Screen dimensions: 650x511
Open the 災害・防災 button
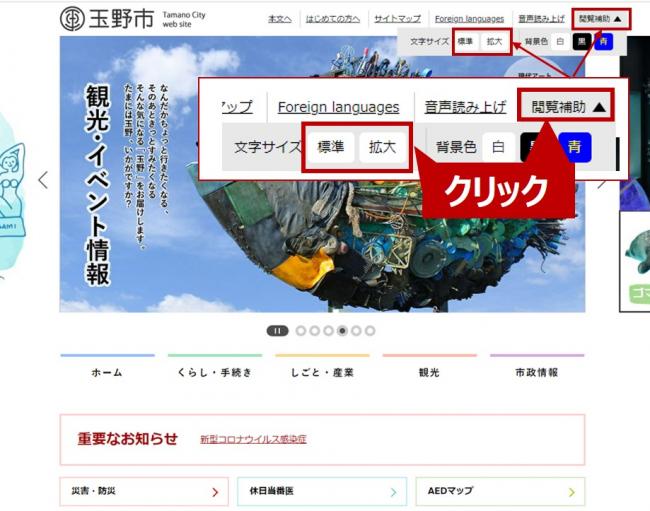(144, 492)
